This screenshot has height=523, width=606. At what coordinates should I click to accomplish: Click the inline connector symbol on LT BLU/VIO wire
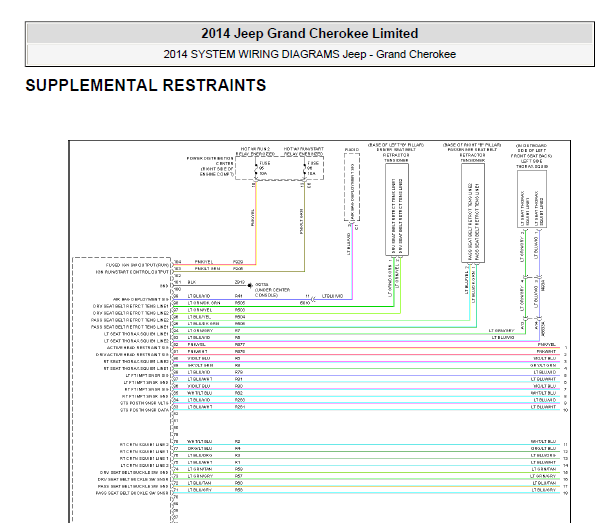[x=313, y=299]
